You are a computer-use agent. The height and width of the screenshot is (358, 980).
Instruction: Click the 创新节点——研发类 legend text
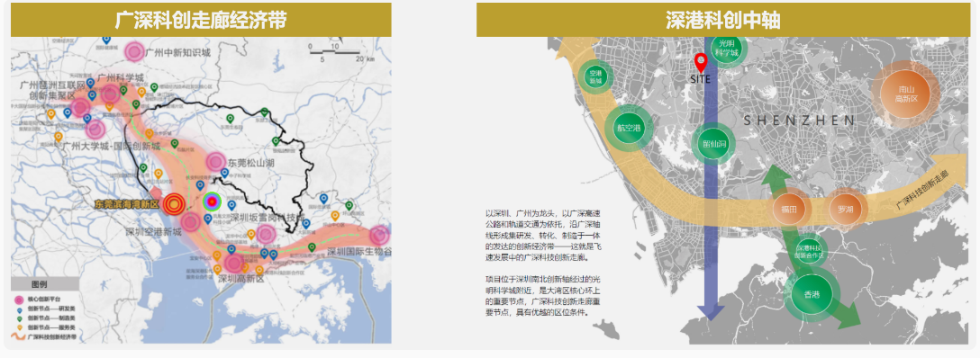[x=52, y=309]
